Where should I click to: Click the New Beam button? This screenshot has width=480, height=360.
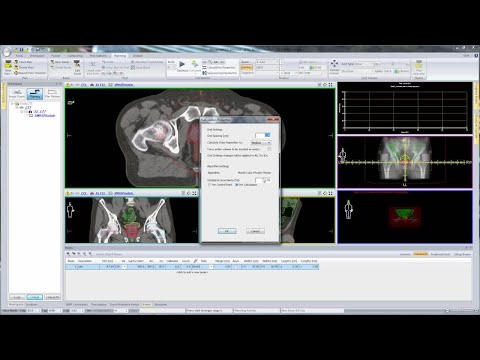click(60, 62)
